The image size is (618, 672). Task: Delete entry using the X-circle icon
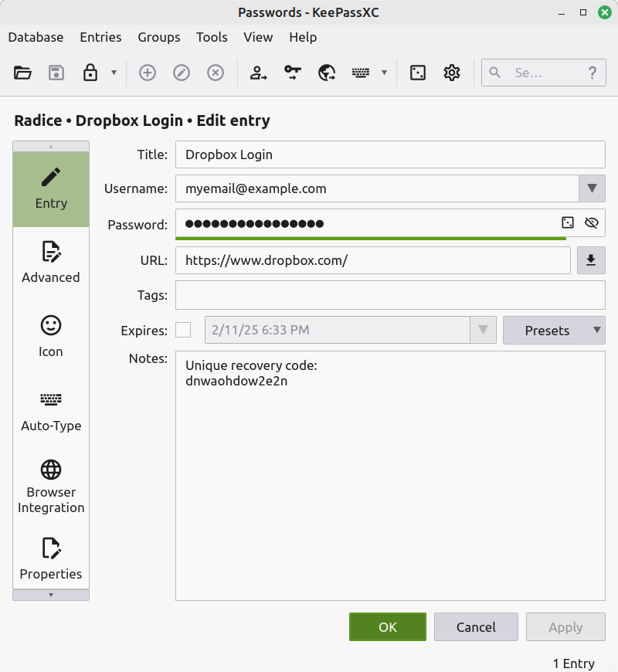coord(216,73)
